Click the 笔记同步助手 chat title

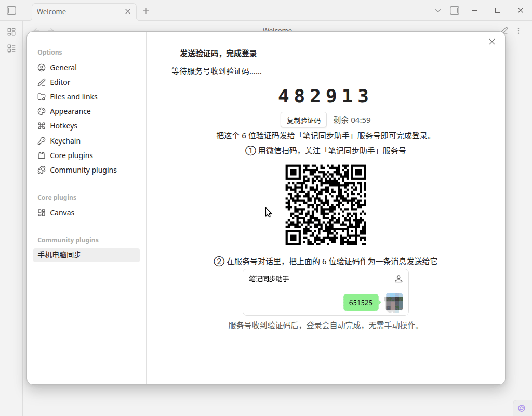coord(269,279)
